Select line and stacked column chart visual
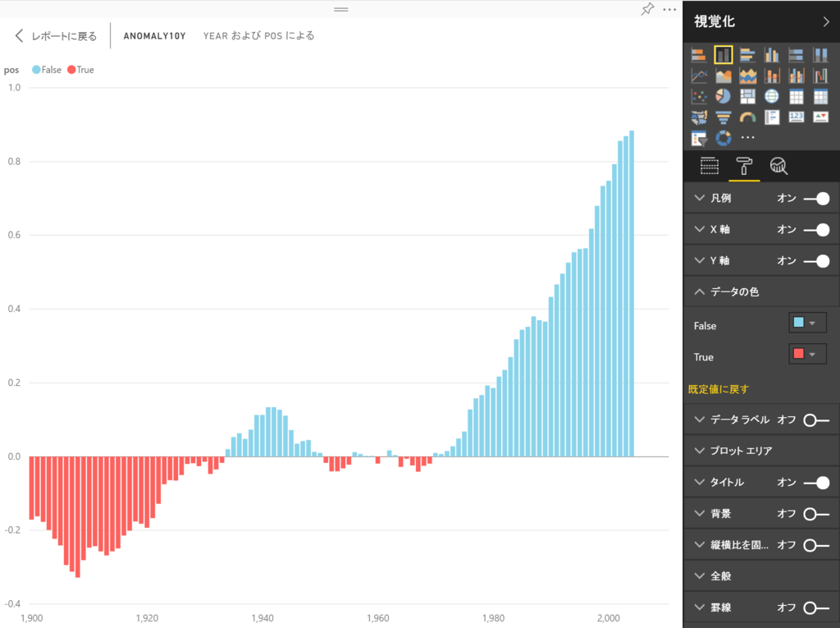Viewport: 840px width, 628px height. [772, 76]
